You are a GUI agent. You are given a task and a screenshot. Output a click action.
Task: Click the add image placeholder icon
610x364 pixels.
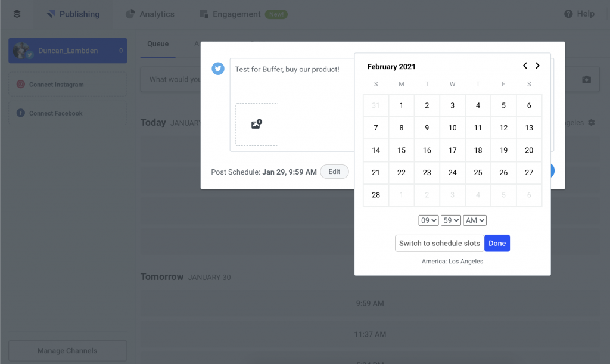pos(256,125)
